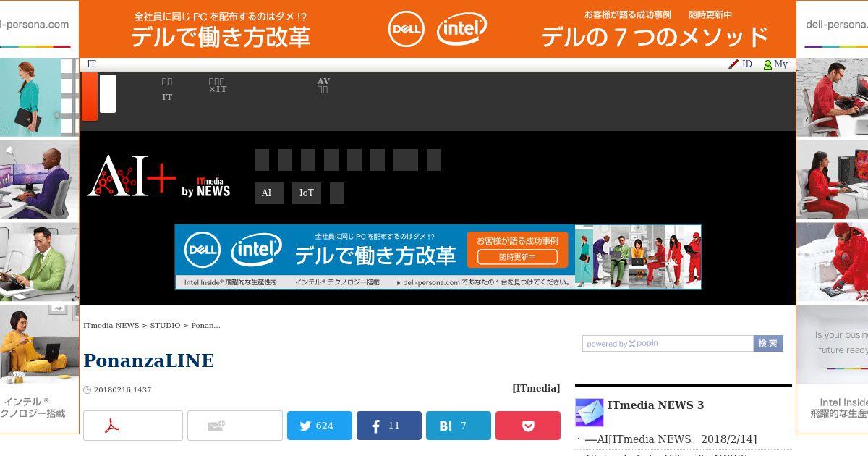Click the Intel logo in top banner

click(x=461, y=29)
